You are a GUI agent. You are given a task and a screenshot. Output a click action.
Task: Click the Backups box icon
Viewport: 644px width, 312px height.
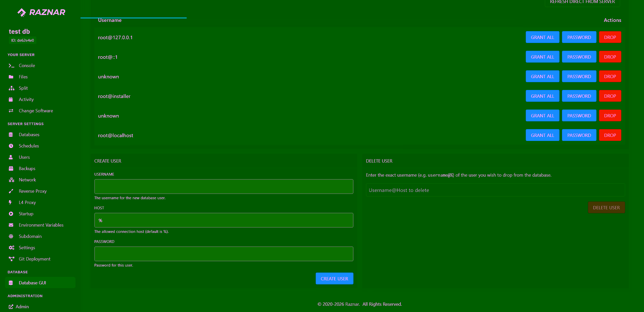11,169
